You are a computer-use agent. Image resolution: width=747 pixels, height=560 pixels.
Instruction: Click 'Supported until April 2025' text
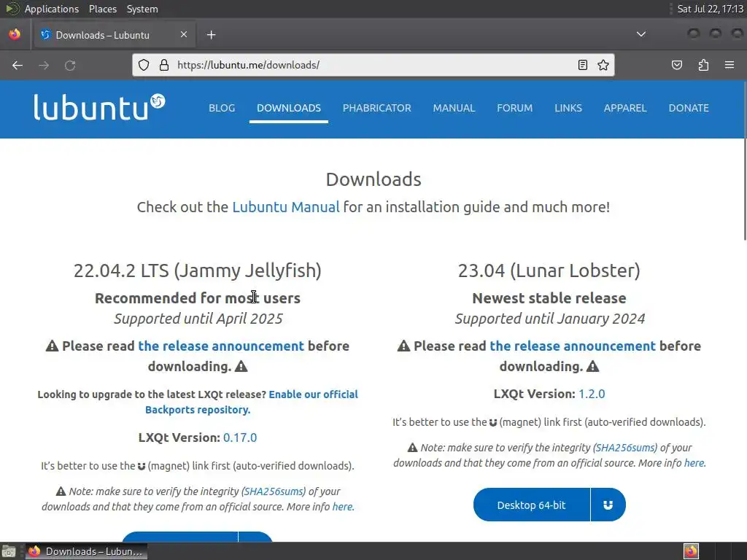coord(198,319)
